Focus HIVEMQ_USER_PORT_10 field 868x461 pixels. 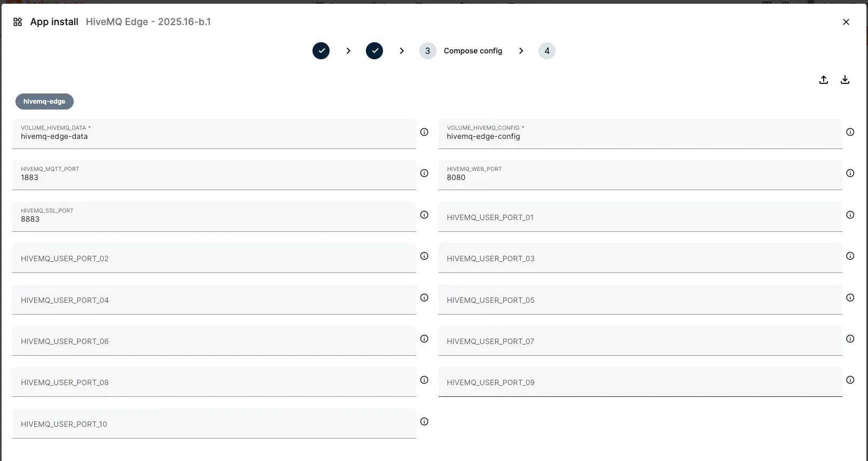214,423
